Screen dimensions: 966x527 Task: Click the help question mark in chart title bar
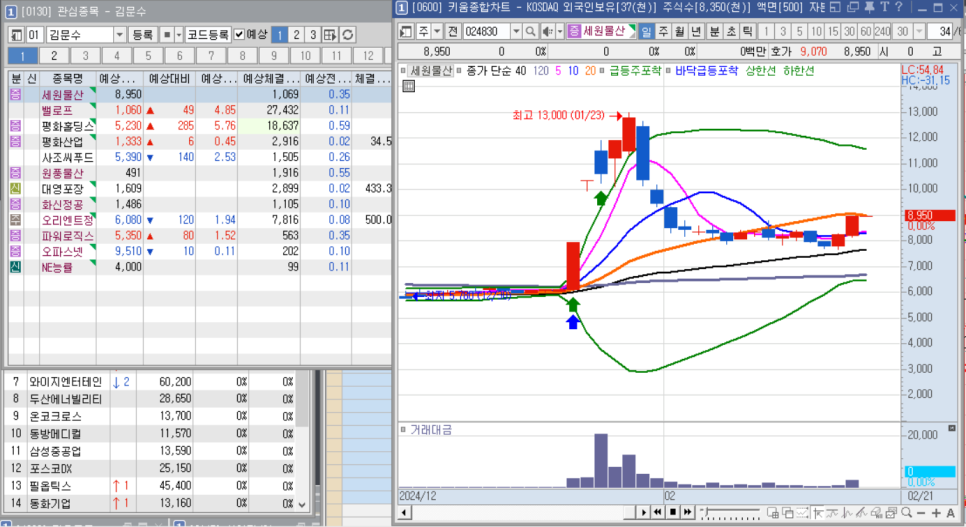898,7
